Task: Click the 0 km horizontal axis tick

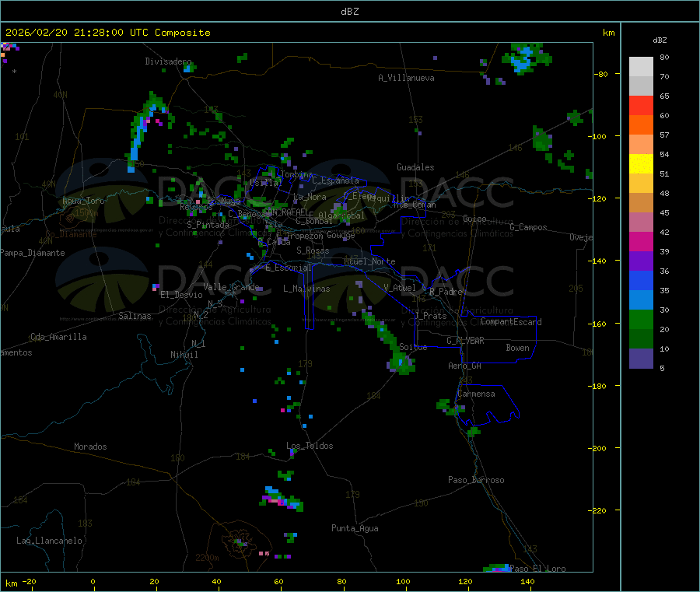Action: point(93,582)
